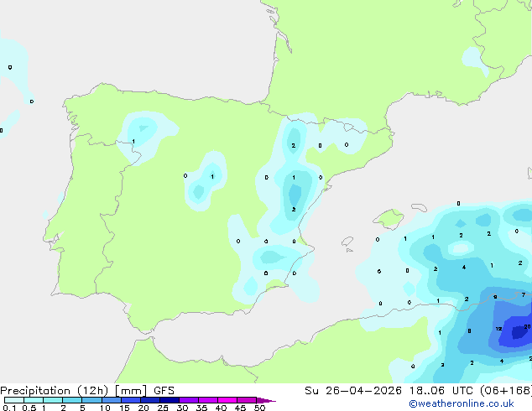The height and width of the screenshot is (411, 532).
Task: Click the legend scale value "25"
Action: pyautogui.click(x=163, y=408)
